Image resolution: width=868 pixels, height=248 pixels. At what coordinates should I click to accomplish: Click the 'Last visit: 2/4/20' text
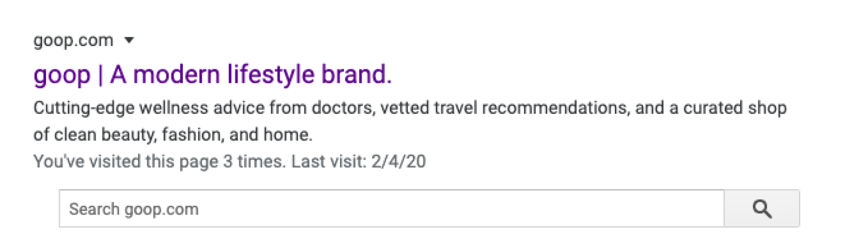pyautogui.click(x=359, y=161)
